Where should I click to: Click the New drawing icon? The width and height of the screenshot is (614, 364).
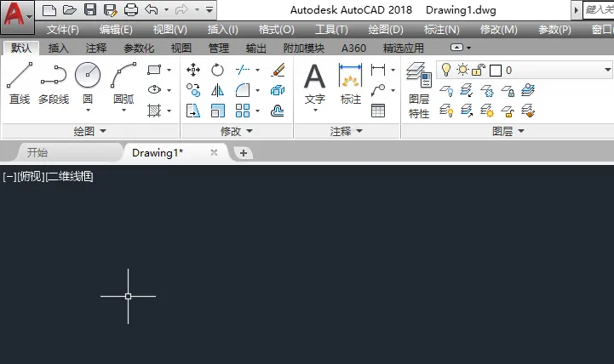49,10
